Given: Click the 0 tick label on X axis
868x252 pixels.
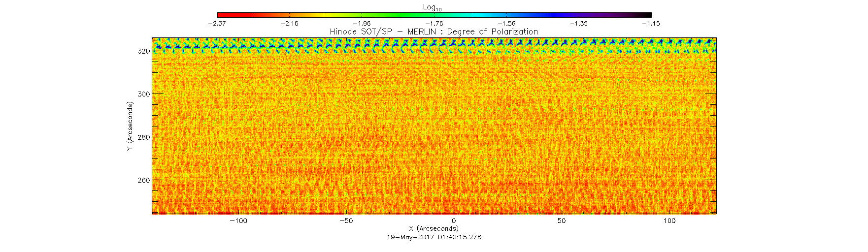Looking at the screenshot, I should pyautogui.click(x=454, y=220).
